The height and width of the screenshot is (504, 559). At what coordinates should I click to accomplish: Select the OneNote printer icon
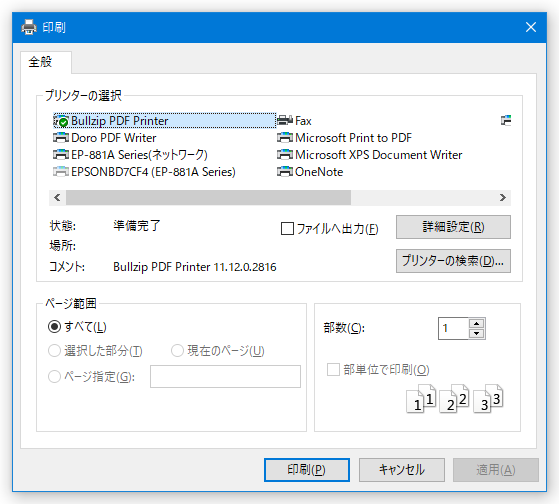pyautogui.click(x=285, y=172)
